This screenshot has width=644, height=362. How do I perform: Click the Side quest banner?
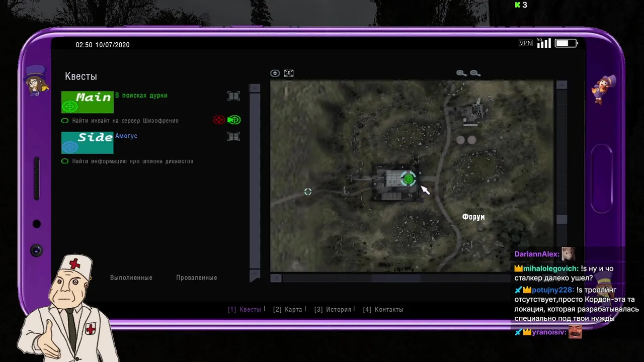click(88, 143)
